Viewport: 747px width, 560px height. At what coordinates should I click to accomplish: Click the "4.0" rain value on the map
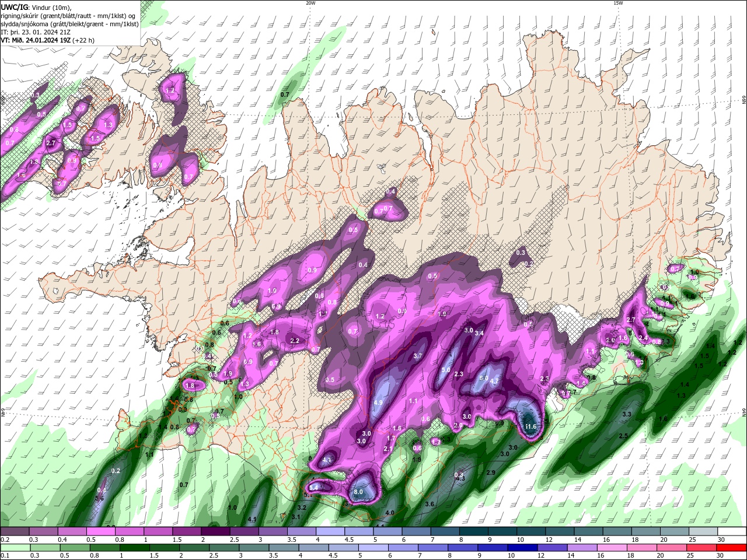coord(390,513)
